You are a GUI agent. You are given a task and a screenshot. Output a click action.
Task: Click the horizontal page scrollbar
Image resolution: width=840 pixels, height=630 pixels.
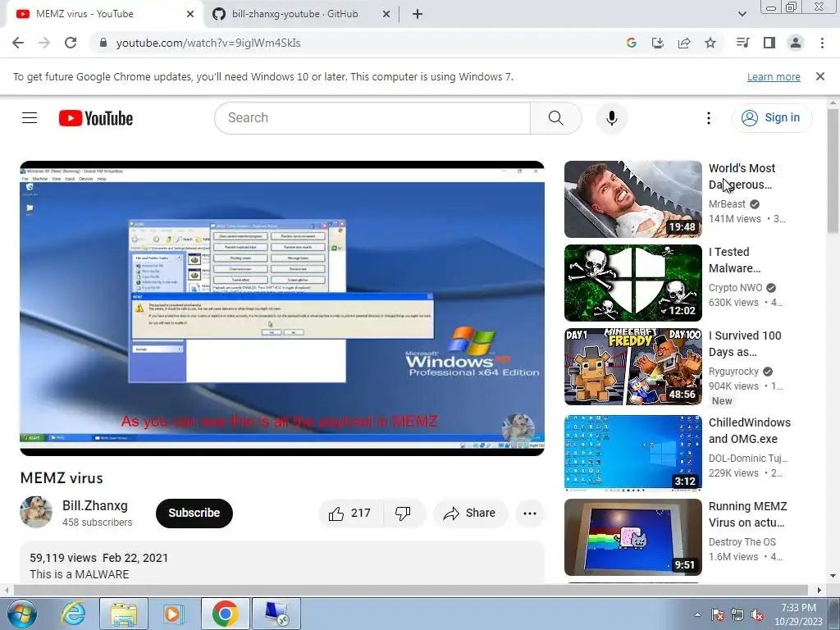tap(410, 590)
